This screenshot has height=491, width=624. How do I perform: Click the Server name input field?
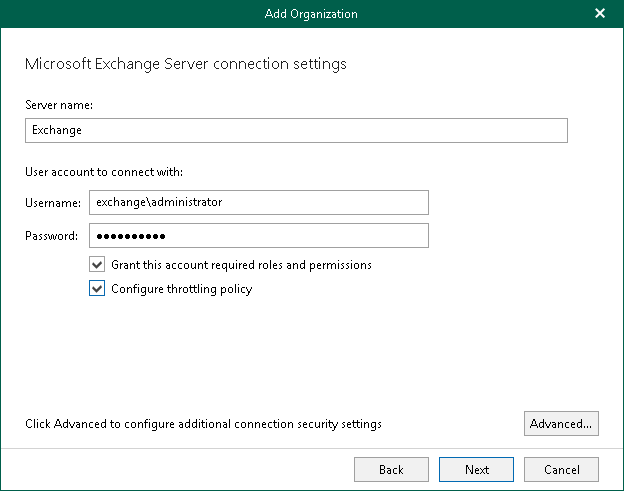coord(295,130)
